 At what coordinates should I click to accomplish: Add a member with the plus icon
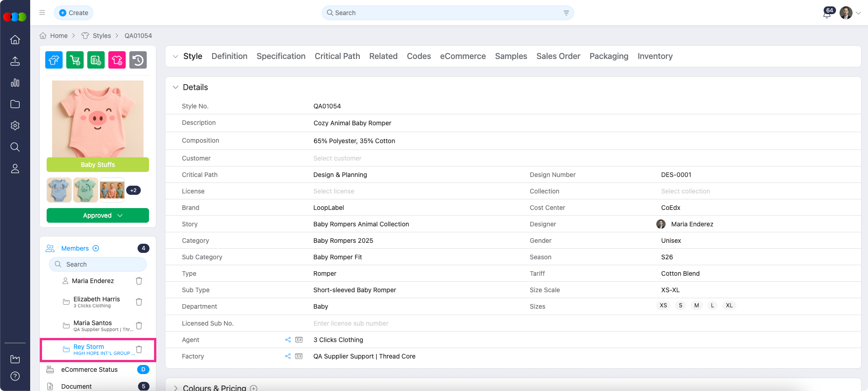tap(96, 248)
